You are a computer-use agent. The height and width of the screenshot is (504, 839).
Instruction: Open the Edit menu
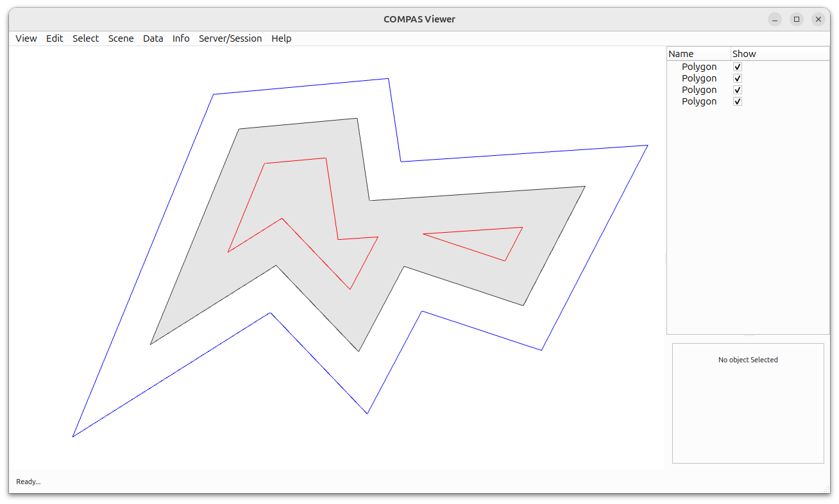(x=55, y=38)
